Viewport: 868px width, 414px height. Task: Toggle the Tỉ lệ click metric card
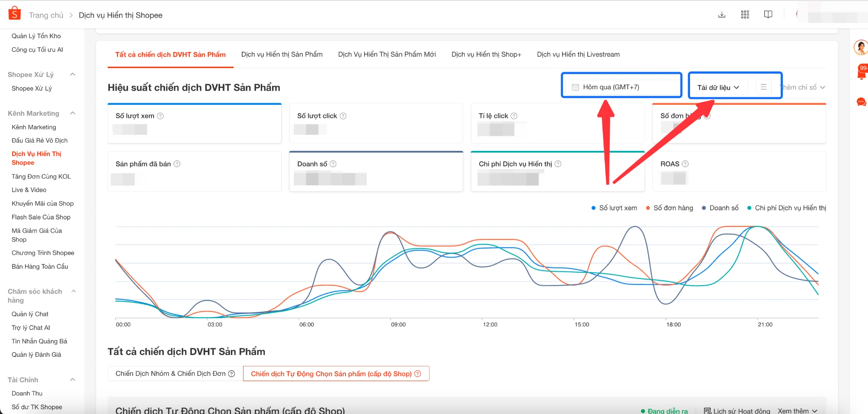click(x=558, y=123)
